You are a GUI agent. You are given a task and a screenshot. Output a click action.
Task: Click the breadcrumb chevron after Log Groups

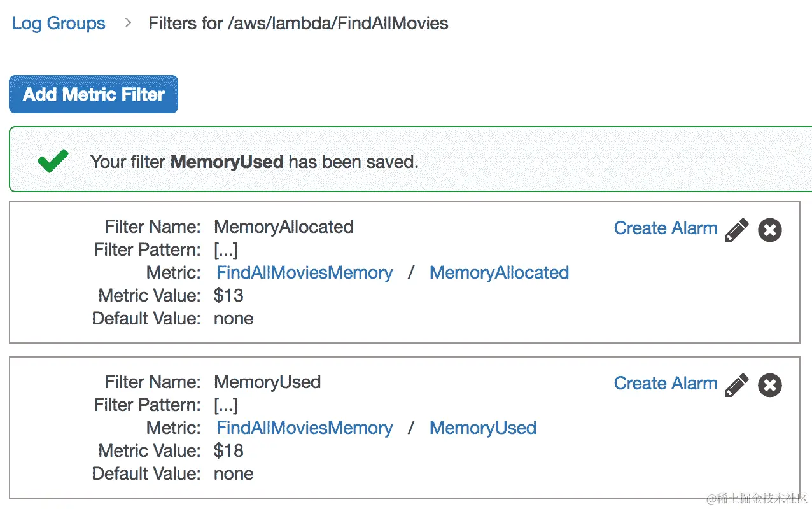(x=128, y=23)
